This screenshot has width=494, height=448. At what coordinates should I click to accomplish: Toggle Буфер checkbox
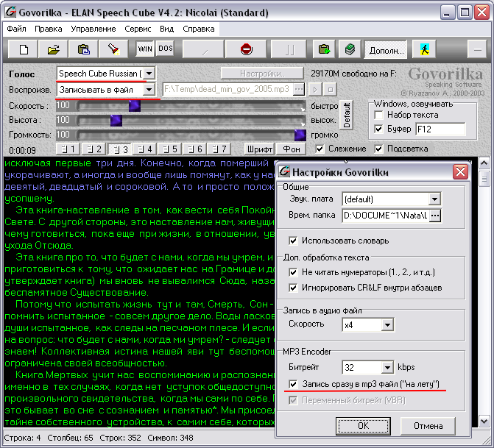pos(378,129)
